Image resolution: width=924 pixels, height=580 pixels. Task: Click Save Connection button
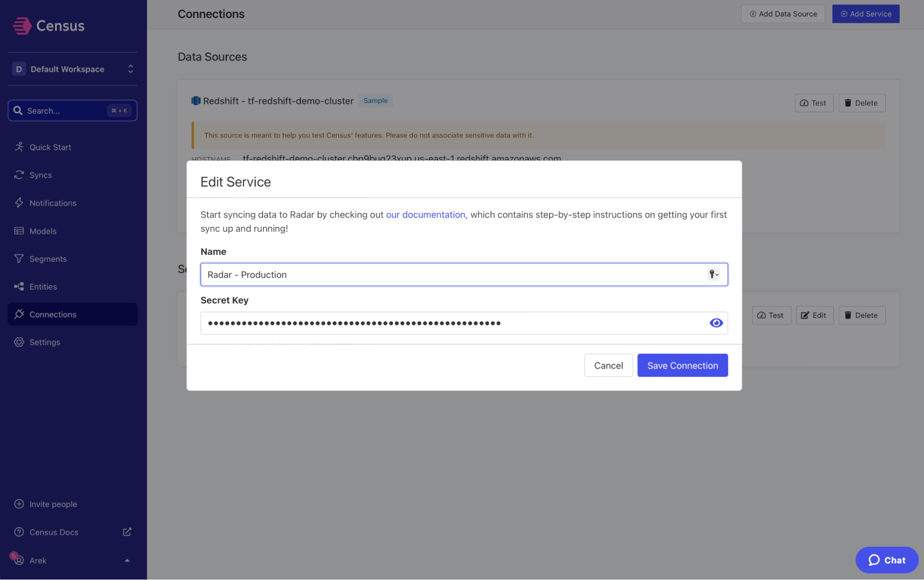pyautogui.click(x=682, y=365)
